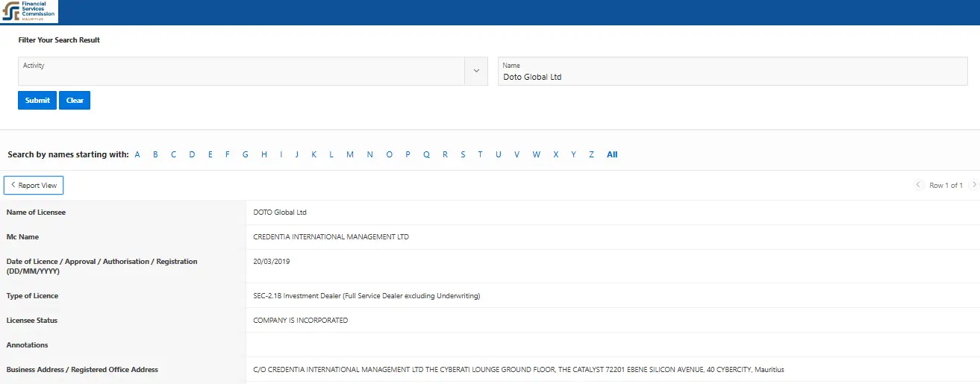The height and width of the screenshot is (384, 980).
Task: Filter names starting with Y
Action: click(573, 154)
